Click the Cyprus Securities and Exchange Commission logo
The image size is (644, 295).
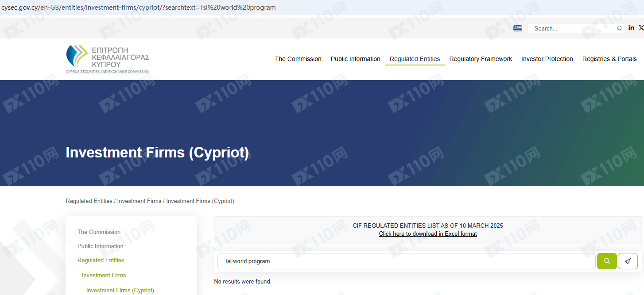(x=108, y=59)
